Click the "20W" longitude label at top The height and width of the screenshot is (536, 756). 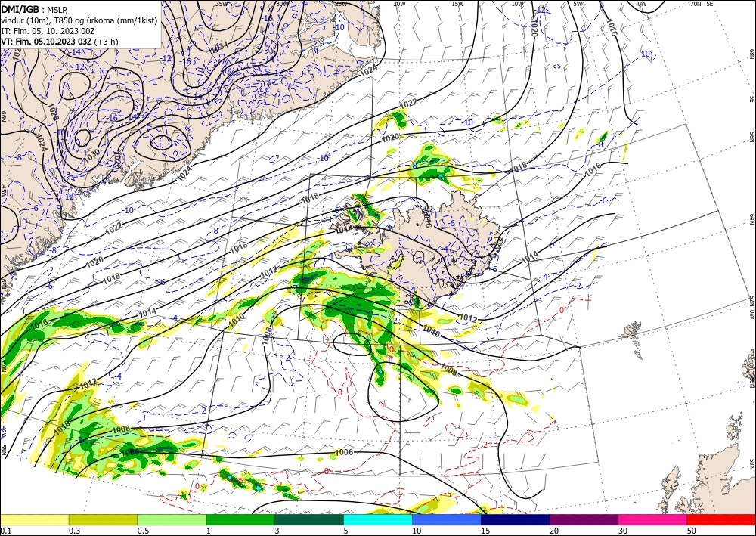pos(400,4)
